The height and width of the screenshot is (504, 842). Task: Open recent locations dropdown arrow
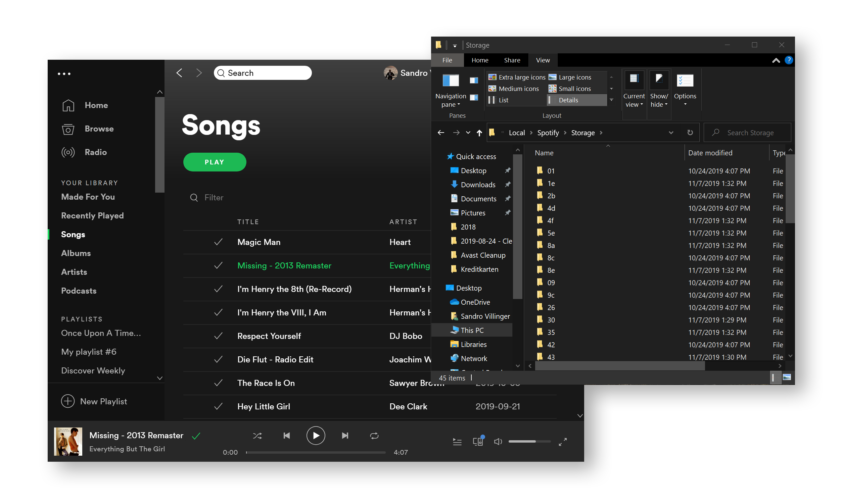pos(468,133)
